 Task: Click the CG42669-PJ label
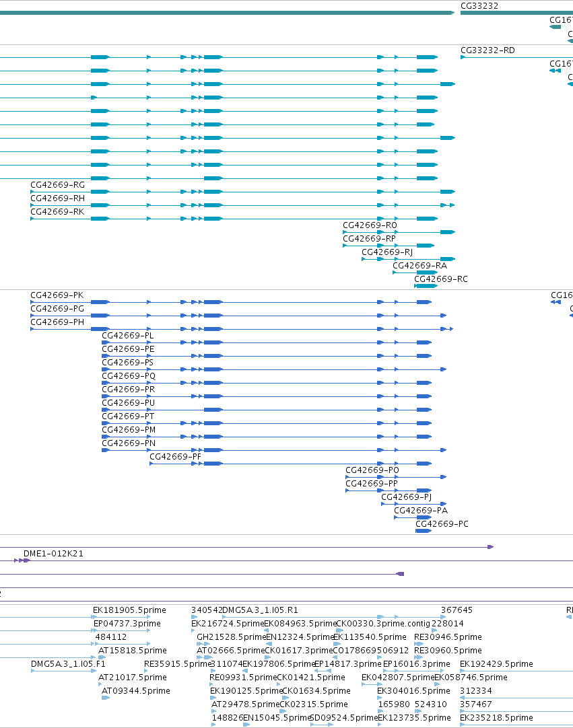[407, 497]
